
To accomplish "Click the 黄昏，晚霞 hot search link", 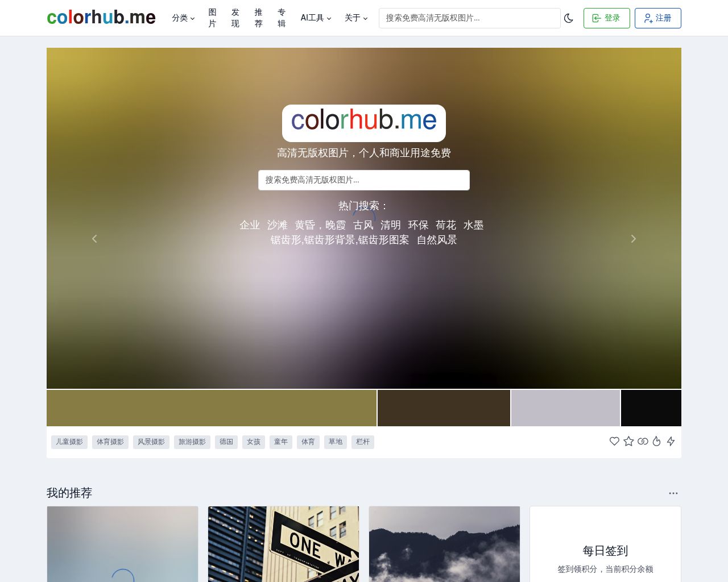I will tap(320, 225).
